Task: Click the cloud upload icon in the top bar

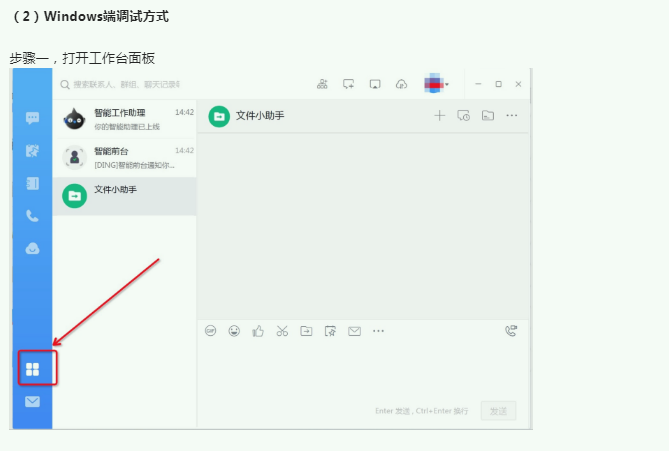Action: click(x=401, y=84)
